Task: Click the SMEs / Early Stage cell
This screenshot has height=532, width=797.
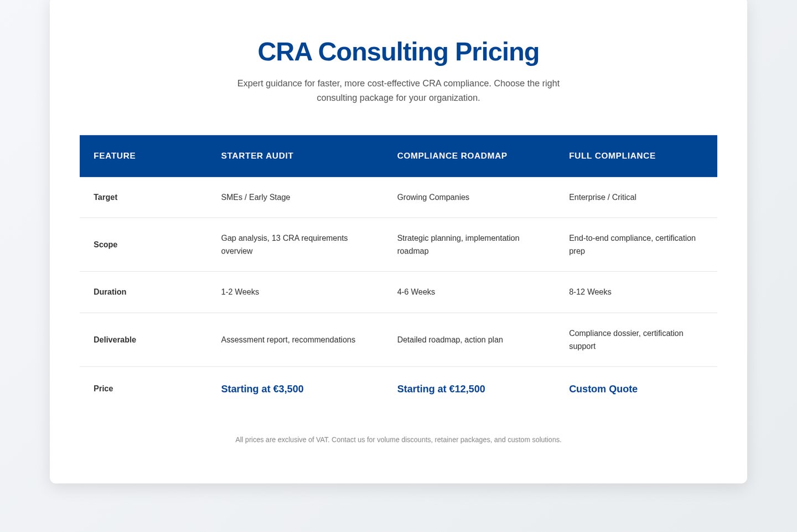Action: [x=255, y=198]
